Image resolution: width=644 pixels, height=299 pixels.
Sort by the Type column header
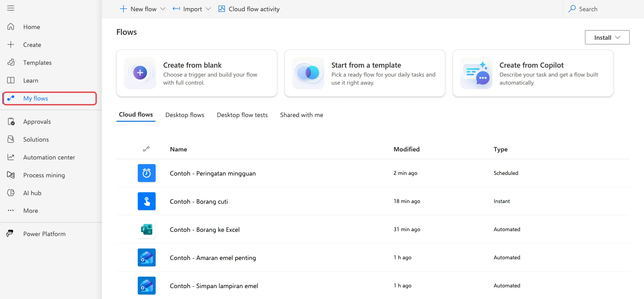click(500, 149)
